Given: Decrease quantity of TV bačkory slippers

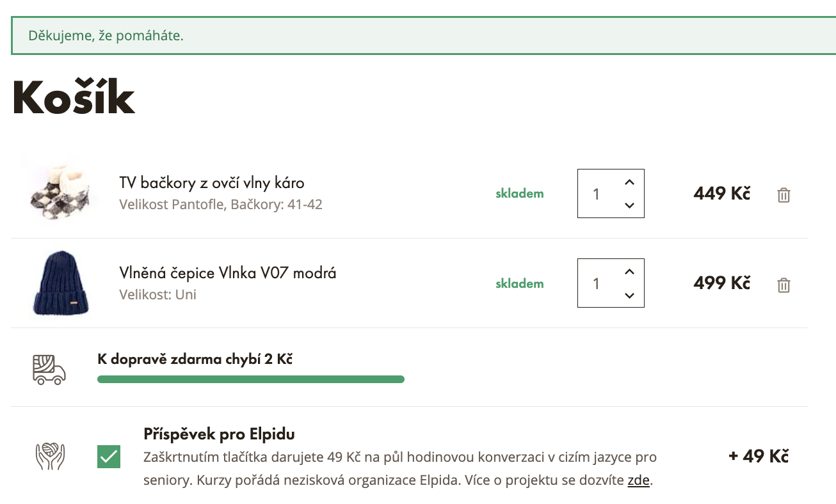Looking at the screenshot, I should (629, 205).
